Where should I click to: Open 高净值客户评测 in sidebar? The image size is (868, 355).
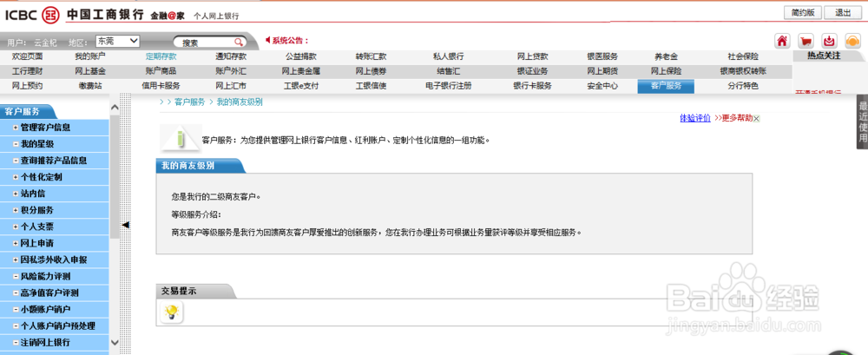[x=49, y=293]
